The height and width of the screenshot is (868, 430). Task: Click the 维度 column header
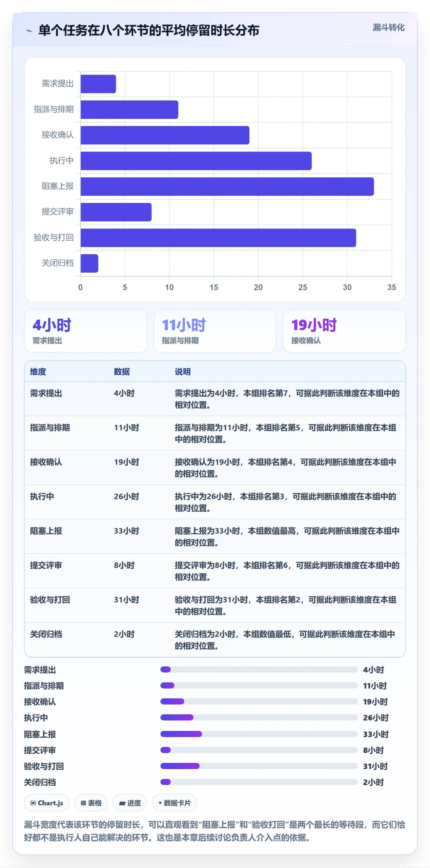coord(38,372)
